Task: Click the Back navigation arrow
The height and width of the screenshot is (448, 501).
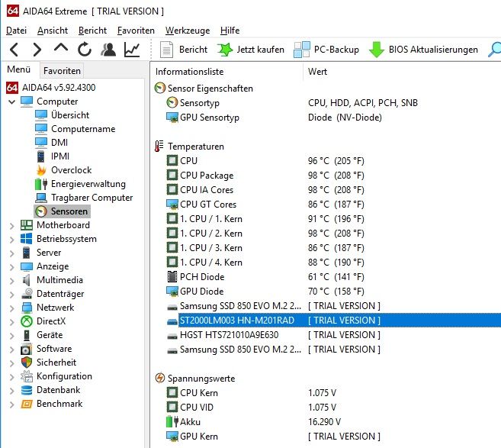Action: pyautogui.click(x=14, y=50)
